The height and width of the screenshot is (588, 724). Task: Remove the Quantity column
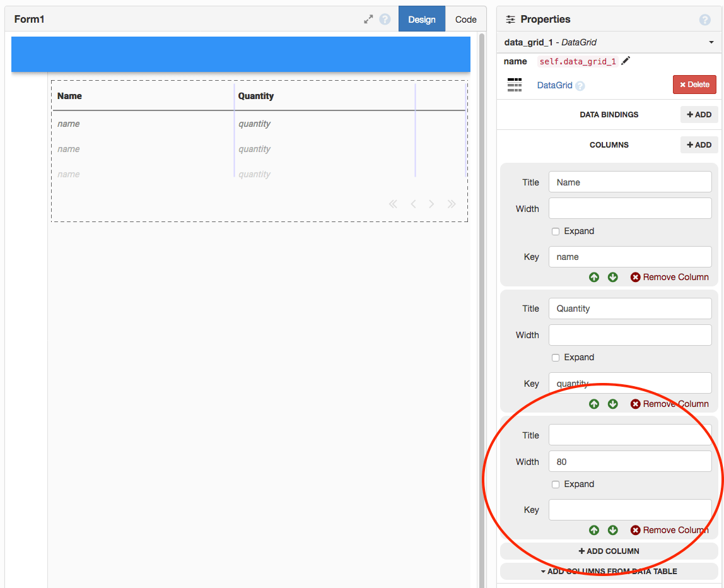(x=670, y=404)
